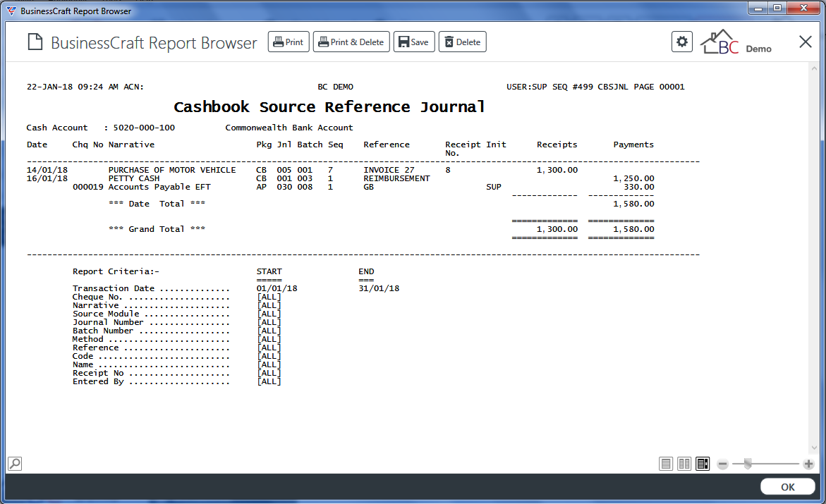Click the 330.00 payment amount
The height and width of the screenshot is (504, 826).
(x=639, y=187)
